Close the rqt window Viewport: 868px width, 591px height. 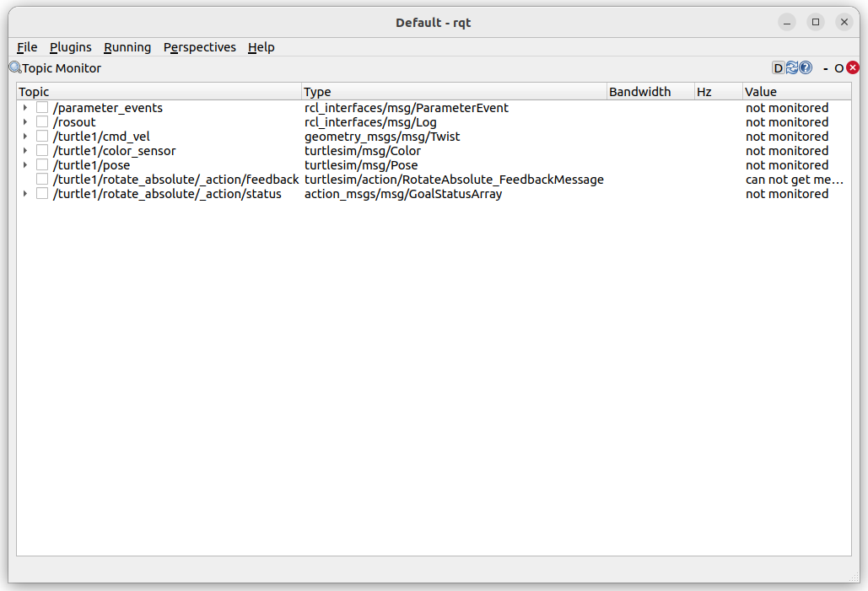click(x=844, y=22)
